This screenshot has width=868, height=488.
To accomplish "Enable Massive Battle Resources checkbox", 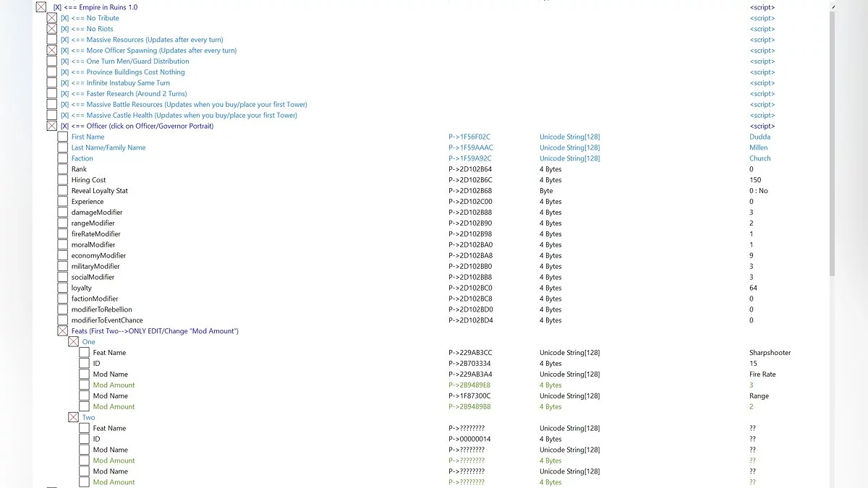I will 52,104.
